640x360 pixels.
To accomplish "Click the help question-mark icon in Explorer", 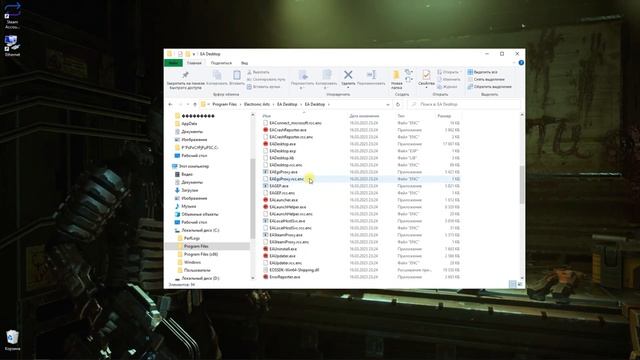I will pos(521,63).
